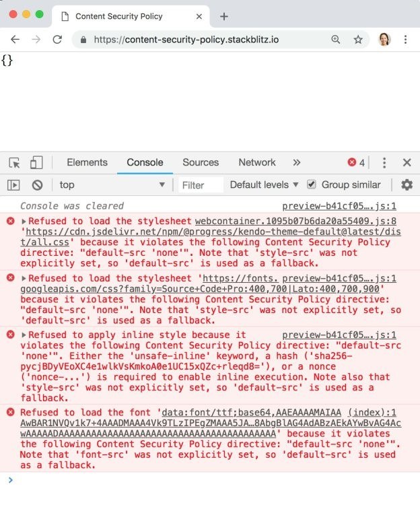Screen dimensions: 420x511
Task: Open preview-b41cf05 link on fonts.googleapis error
Action: pyautogui.click(x=339, y=278)
